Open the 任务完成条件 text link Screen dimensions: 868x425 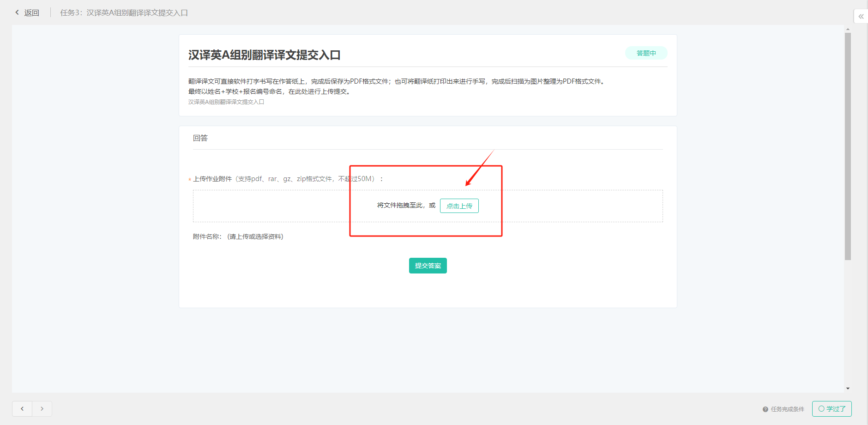[x=787, y=409]
